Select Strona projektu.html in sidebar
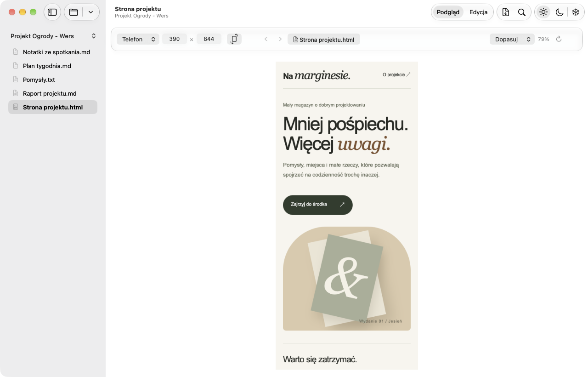This screenshot has height=377, width=588. pyautogui.click(x=53, y=107)
